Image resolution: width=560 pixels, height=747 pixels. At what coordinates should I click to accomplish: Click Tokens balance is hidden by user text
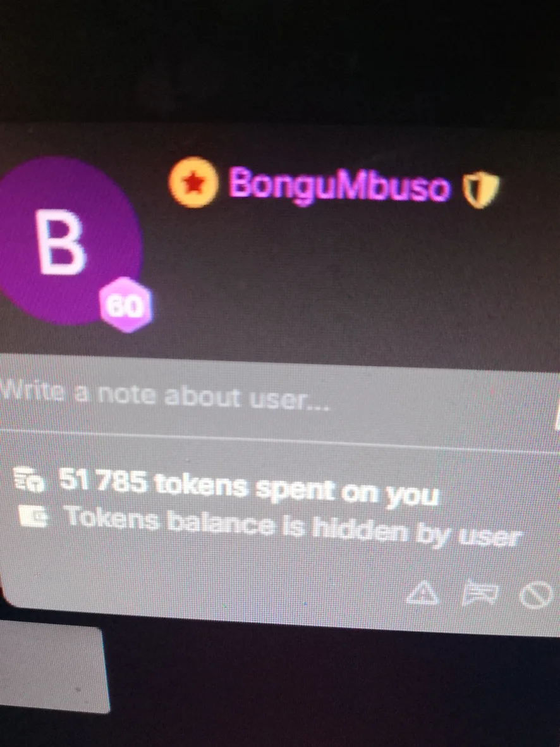293,526
